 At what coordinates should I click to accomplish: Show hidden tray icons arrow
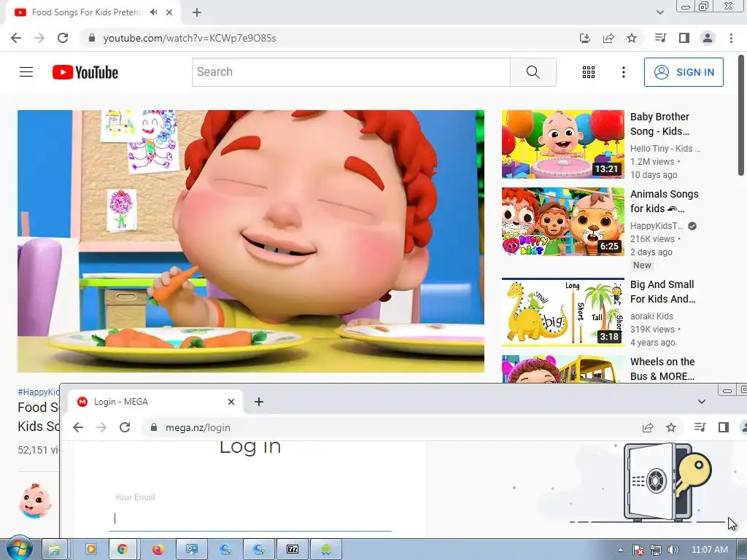click(620, 550)
